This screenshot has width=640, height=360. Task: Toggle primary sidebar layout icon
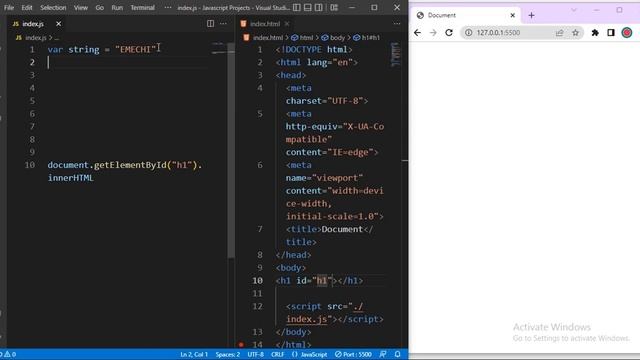point(297,8)
